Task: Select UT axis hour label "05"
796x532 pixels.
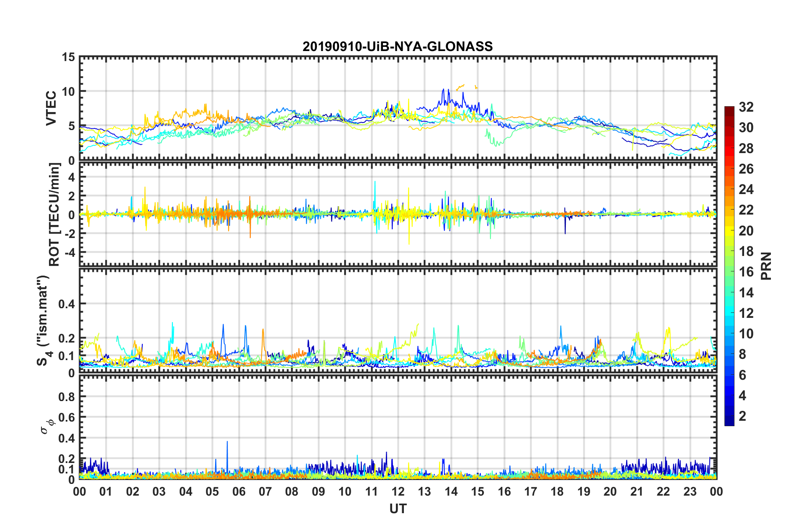Action: (212, 491)
